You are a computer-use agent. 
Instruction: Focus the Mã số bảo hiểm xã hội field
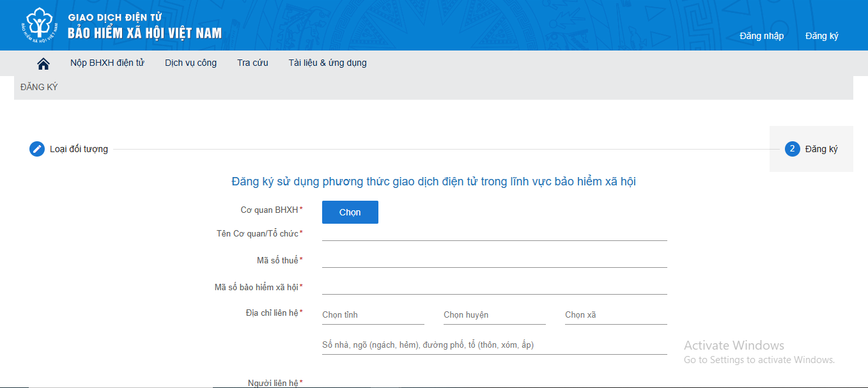click(x=495, y=287)
